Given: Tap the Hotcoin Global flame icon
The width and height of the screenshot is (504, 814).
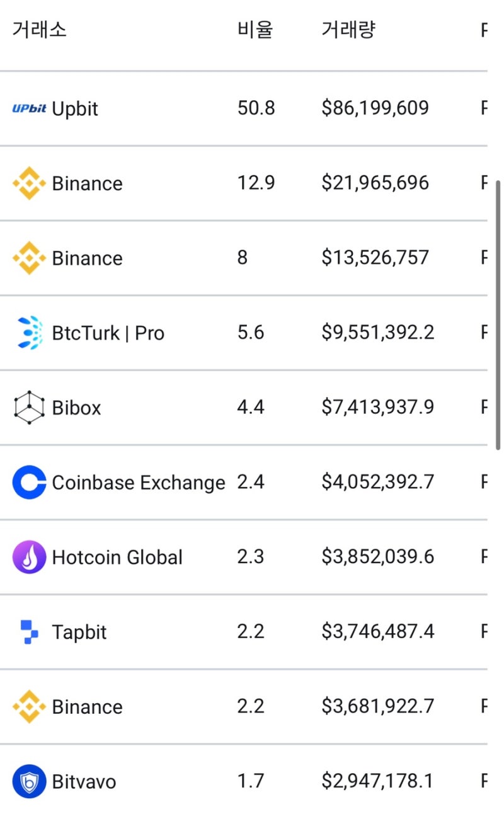Looking at the screenshot, I should point(29,557).
